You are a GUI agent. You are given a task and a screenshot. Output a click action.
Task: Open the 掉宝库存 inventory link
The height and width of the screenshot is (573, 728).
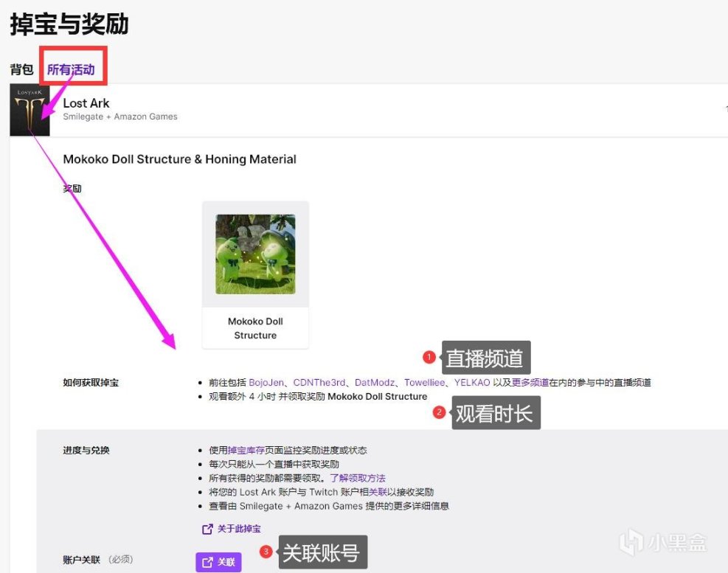coord(246,451)
